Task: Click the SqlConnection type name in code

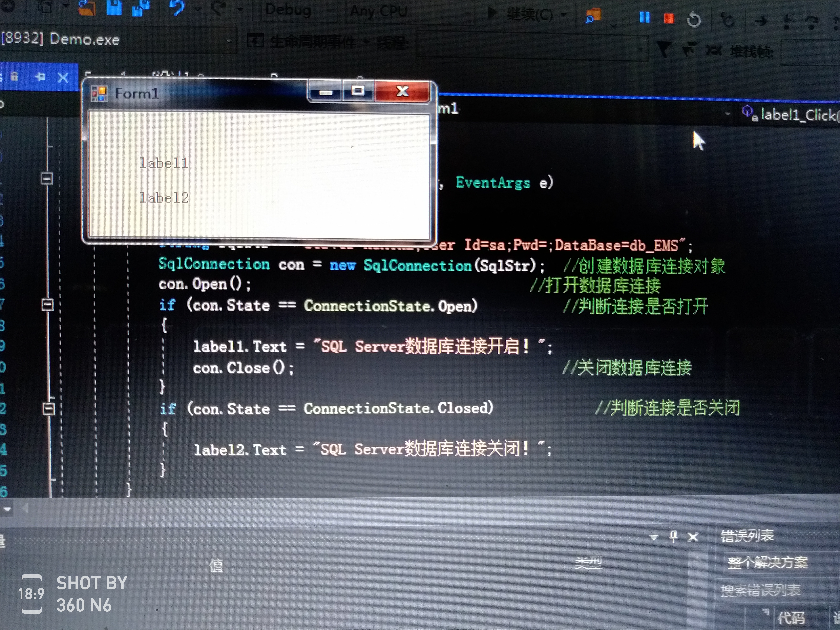Action: (214, 264)
